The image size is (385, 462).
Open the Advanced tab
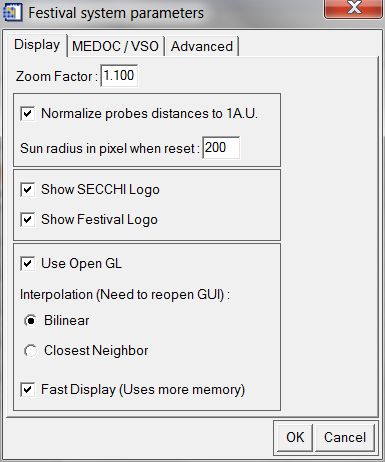coord(202,46)
